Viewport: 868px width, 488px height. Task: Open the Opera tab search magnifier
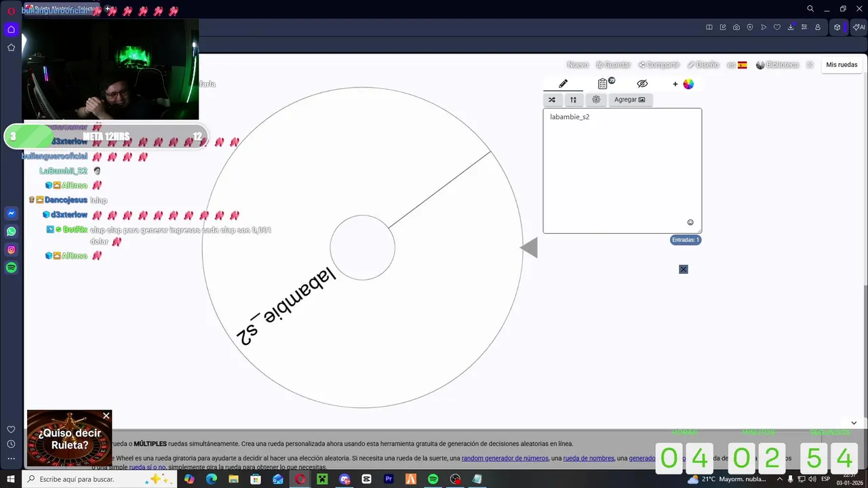pos(810,9)
